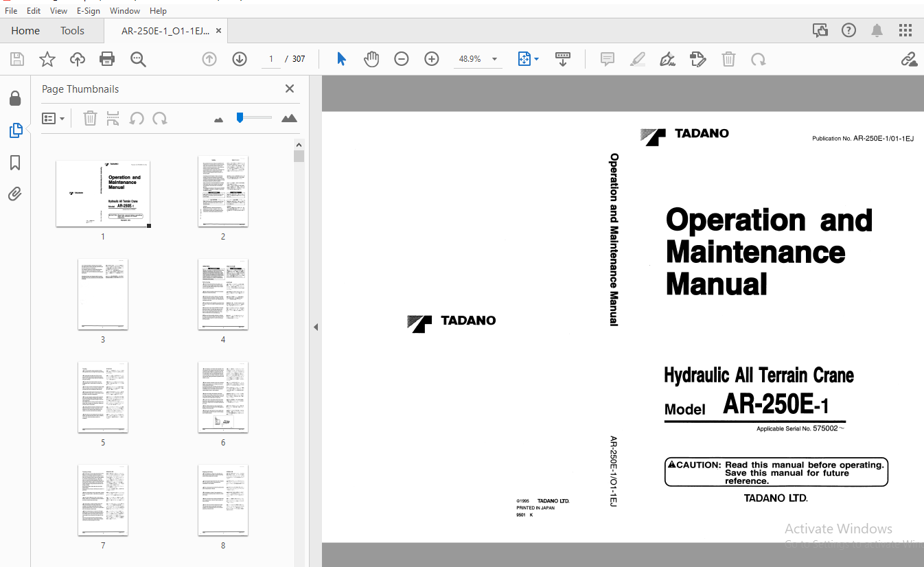Select page 2 thumbnail
Viewport: 924px width, 567px height.
pyautogui.click(x=223, y=191)
